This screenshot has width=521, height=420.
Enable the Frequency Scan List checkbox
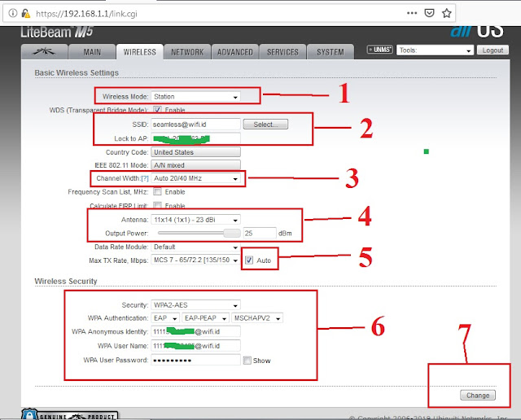click(157, 192)
